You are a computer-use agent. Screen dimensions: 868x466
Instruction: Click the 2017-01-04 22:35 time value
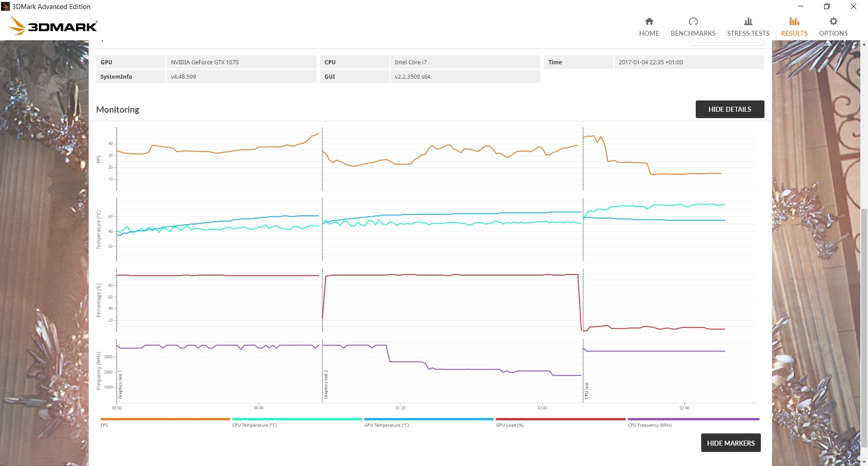pyautogui.click(x=651, y=62)
